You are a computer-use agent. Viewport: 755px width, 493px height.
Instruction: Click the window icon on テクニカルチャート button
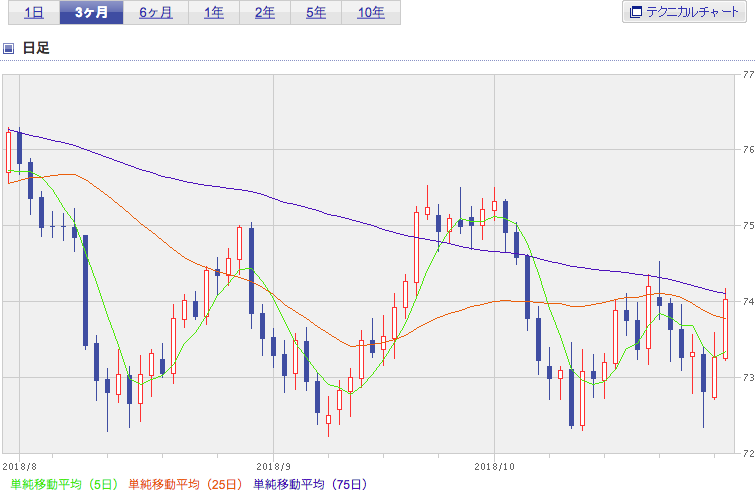(x=636, y=12)
